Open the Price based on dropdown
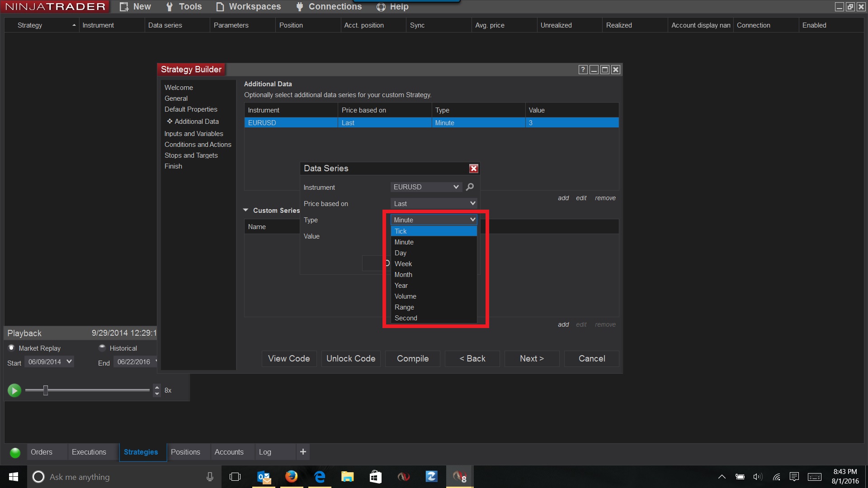This screenshot has height=488, width=868. [x=434, y=204]
